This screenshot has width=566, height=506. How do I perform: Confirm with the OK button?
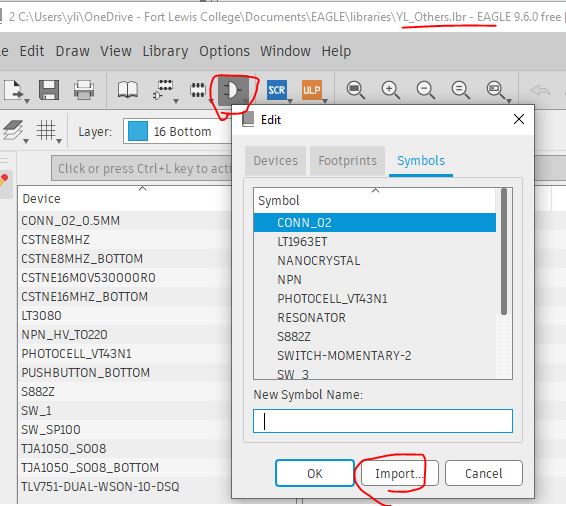[314, 473]
